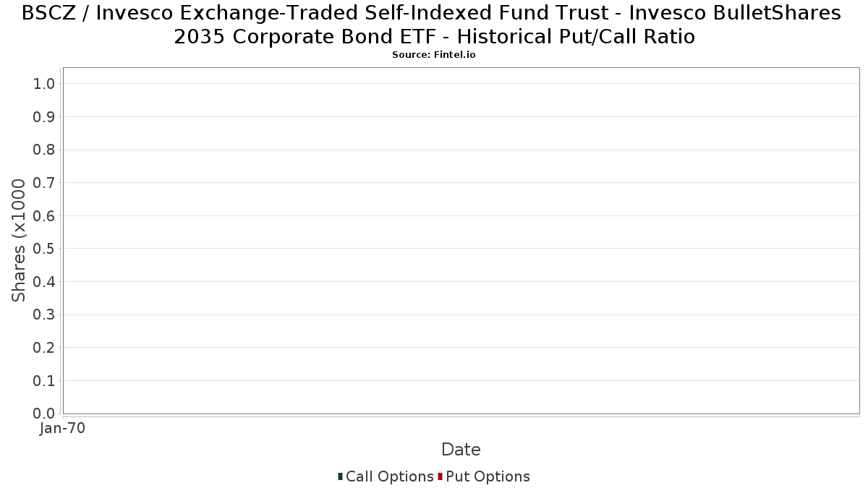
Task: Click the 0.4 y-axis tick label
Action: [44, 282]
